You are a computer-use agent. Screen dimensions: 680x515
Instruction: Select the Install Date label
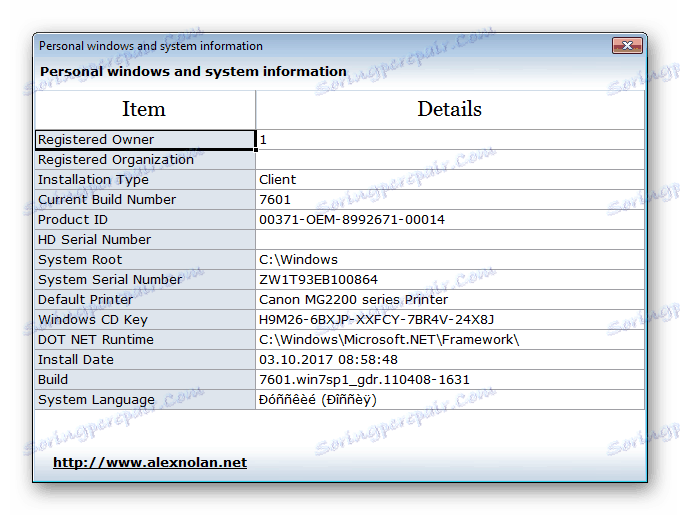pyautogui.click(x=145, y=359)
